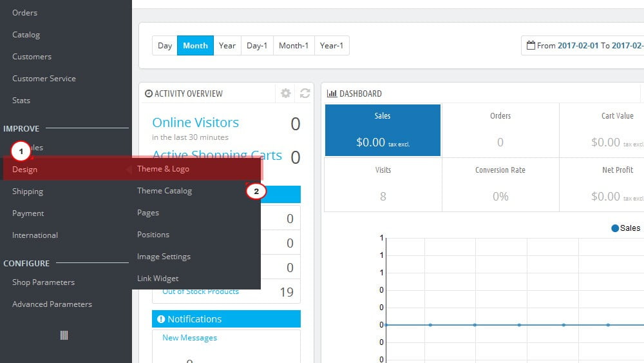The width and height of the screenshot is (644, 363).
Task: Select the Month-1 period button
Action: coord(294,46)
